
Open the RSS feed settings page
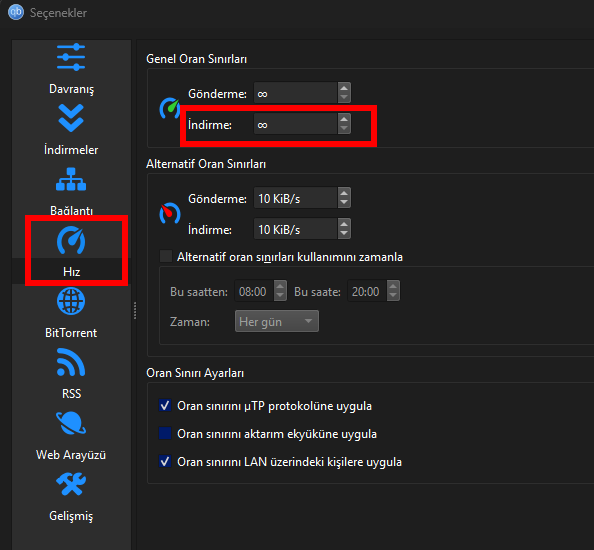coord(71,373)
